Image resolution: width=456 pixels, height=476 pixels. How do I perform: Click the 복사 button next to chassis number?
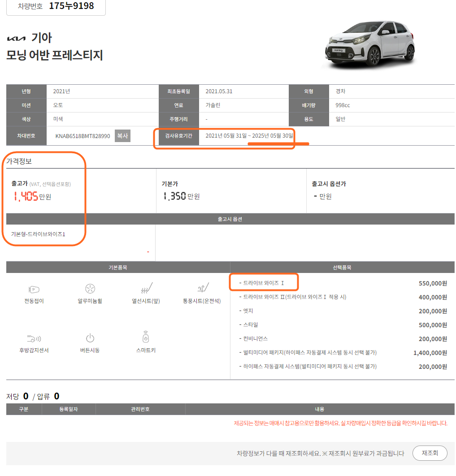[122, 136]
